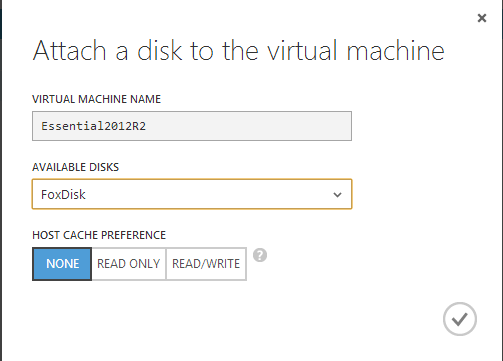
Task: Click the dialog title Attach a disk heading
Action: point(238,50)
